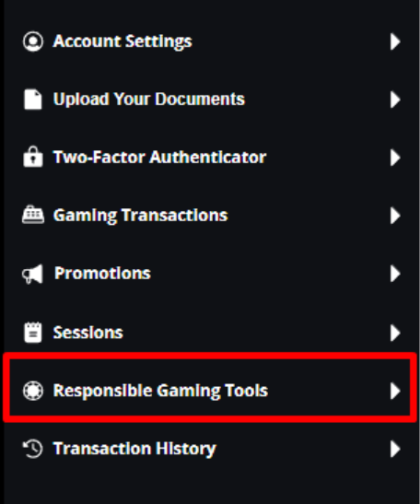
Task: Select the Transaction History label
Action: [x=134, y=449]
